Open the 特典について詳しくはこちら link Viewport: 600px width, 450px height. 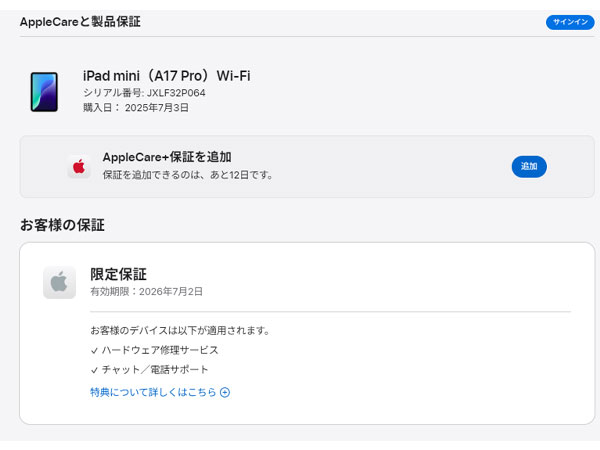click(x=153, y=392)
